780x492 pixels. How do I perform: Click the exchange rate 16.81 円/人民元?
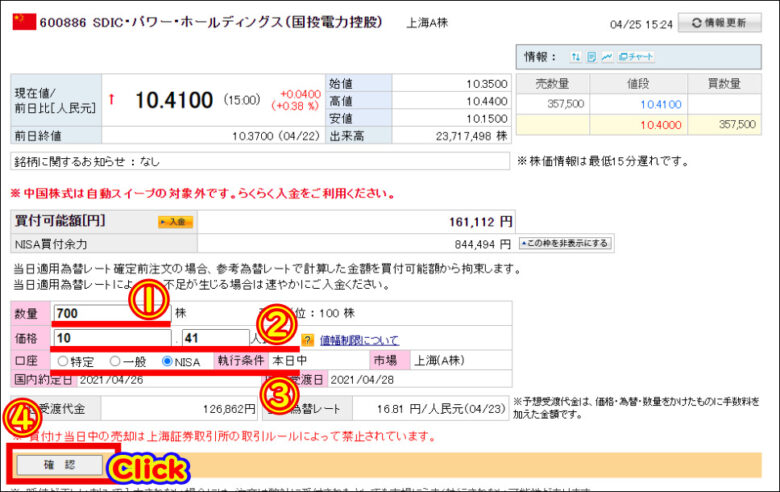pos(441,409)
